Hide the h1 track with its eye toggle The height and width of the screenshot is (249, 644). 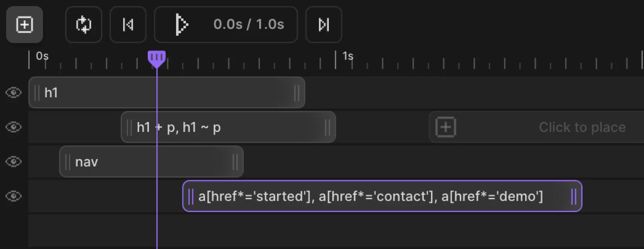point(13,92)
